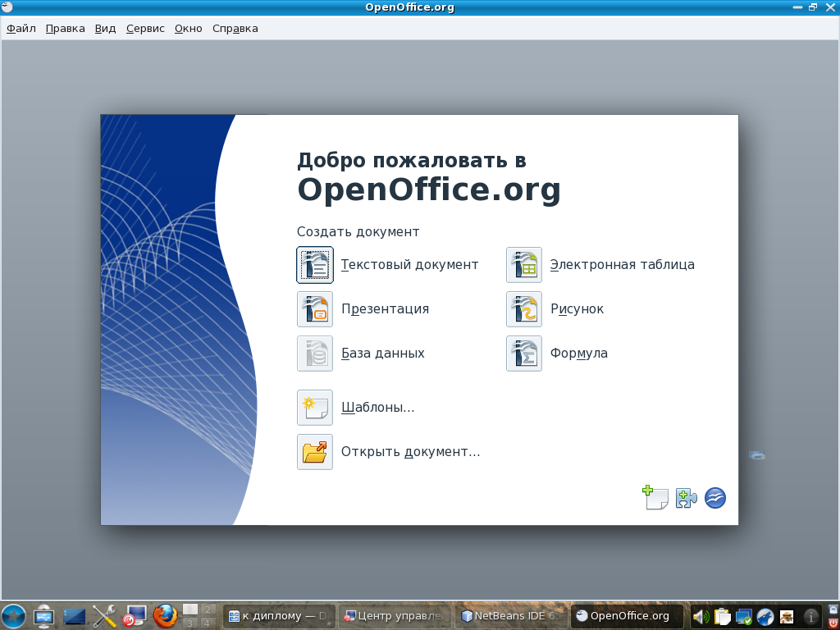This screenshot has height=630, width=840.
Task: Create a new База данных
Action: 315,354
